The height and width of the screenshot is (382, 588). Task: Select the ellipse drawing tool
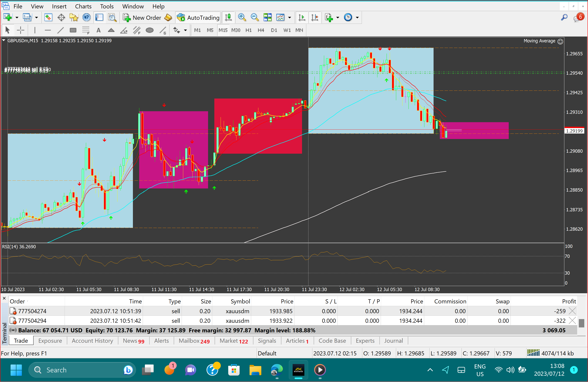tap(150, 30)
